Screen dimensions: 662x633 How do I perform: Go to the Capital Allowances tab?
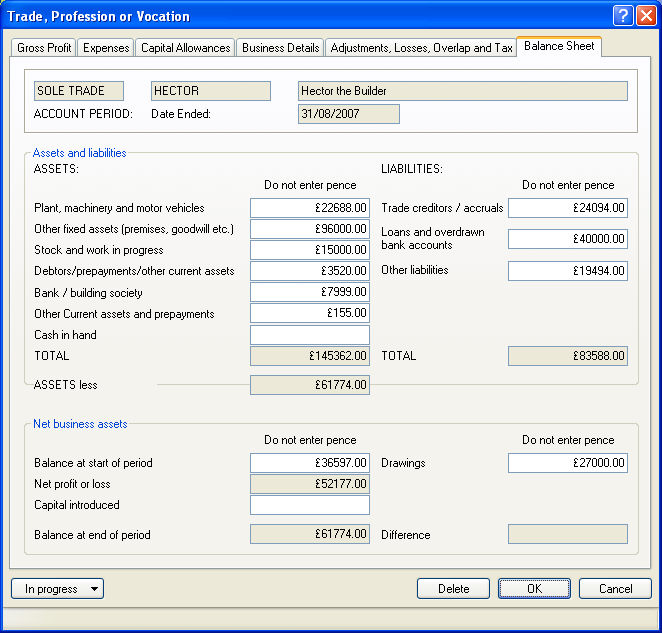click(x=186, y=48)
